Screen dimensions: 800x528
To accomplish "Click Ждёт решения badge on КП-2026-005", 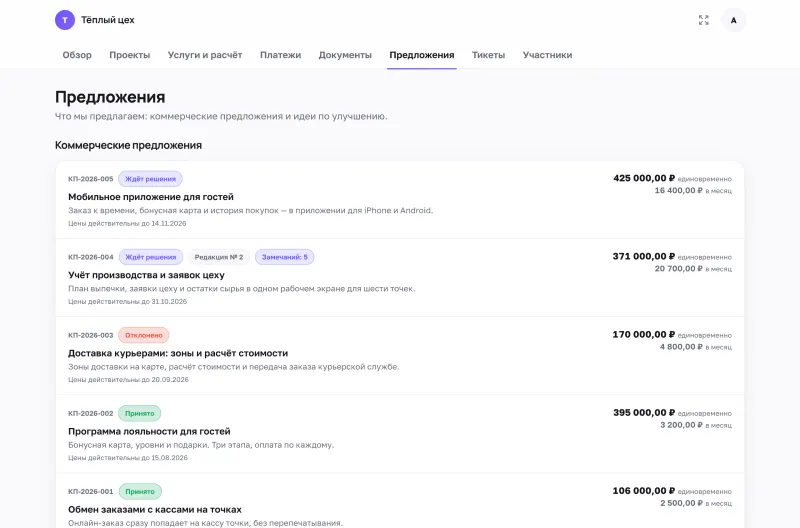I will click(151, 179).
